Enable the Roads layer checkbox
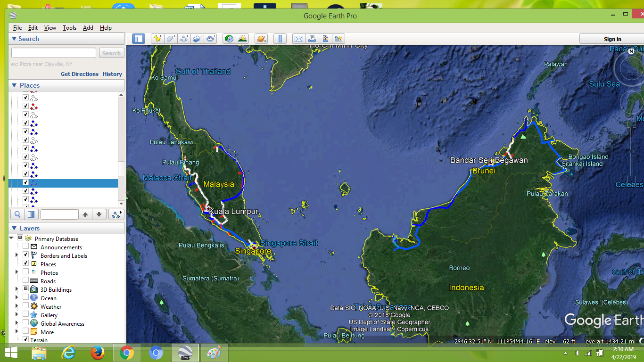This screenshot has width=644, height=362. 25,280
